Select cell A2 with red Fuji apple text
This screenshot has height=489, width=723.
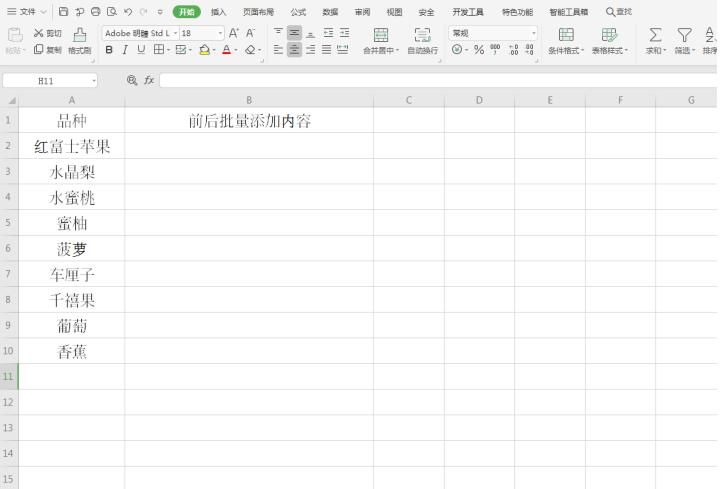tap(71, 146)
